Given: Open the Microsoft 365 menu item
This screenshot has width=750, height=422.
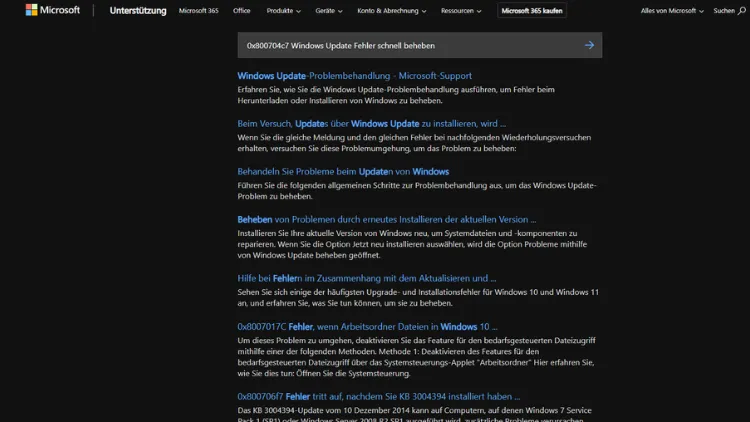Looking at the screenshot, I should [199, 11].
